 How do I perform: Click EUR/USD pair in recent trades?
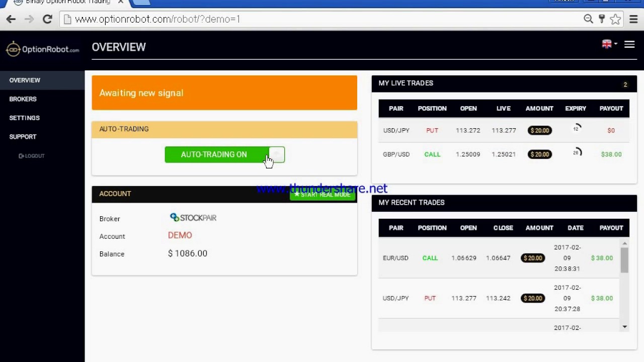point(395,258)
